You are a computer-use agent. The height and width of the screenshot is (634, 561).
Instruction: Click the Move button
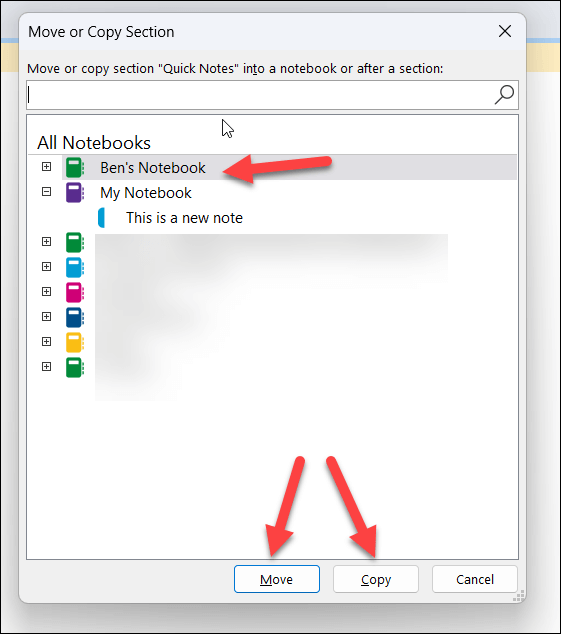point(277,579)
